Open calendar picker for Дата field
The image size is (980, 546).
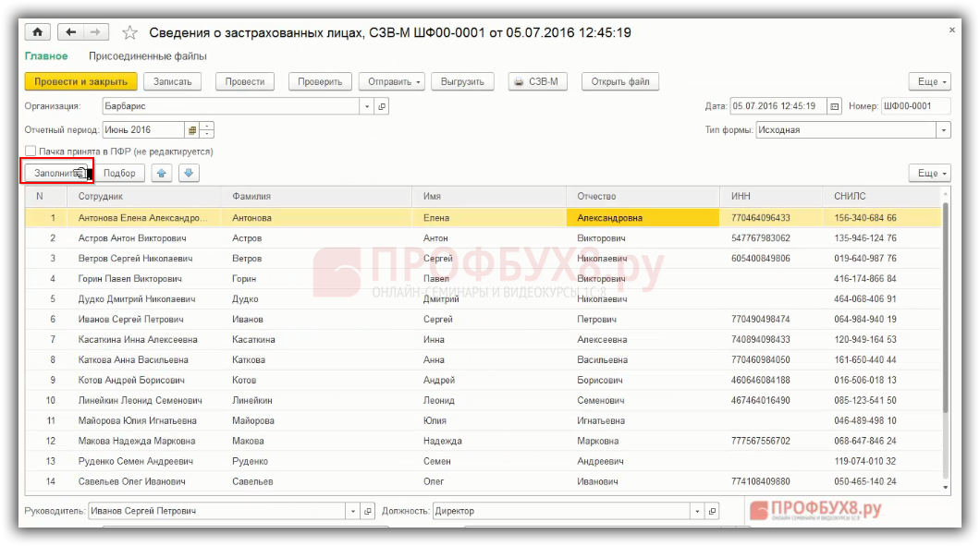tap(835, 106)
